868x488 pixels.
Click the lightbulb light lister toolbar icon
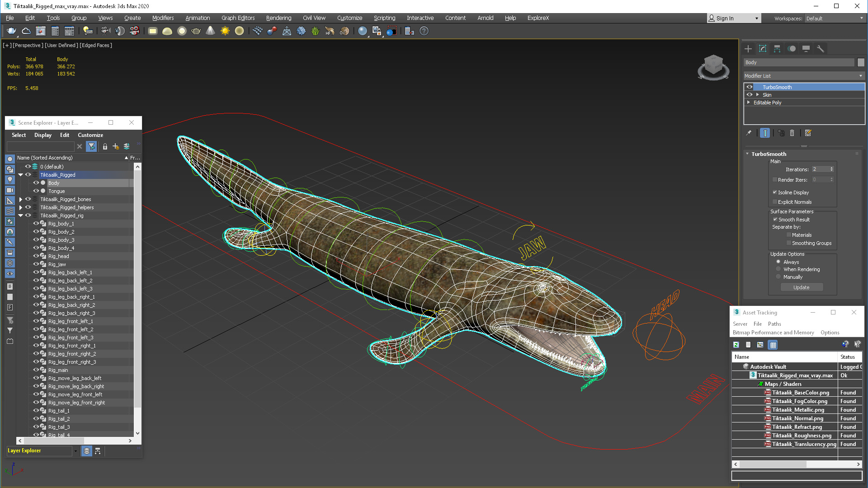(87, 31)
